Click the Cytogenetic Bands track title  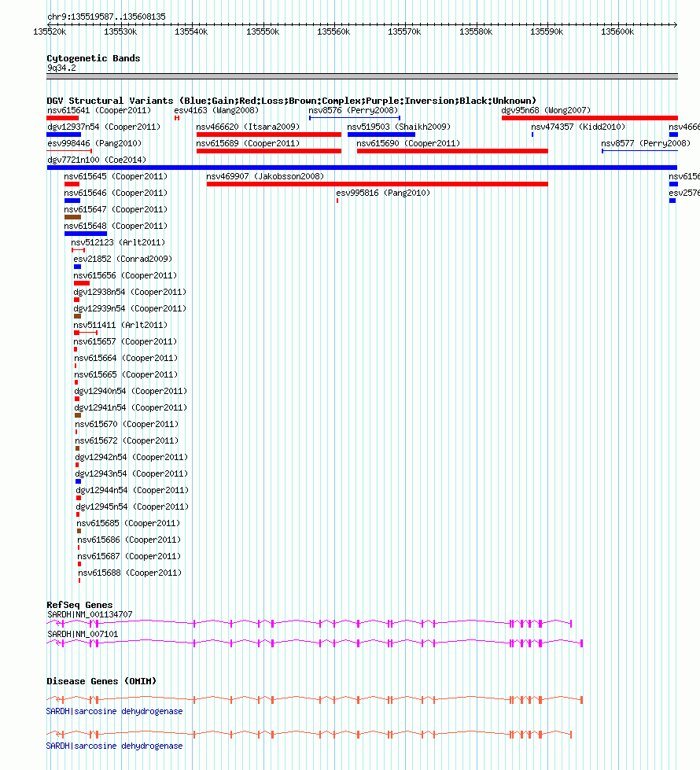(94, 58)
